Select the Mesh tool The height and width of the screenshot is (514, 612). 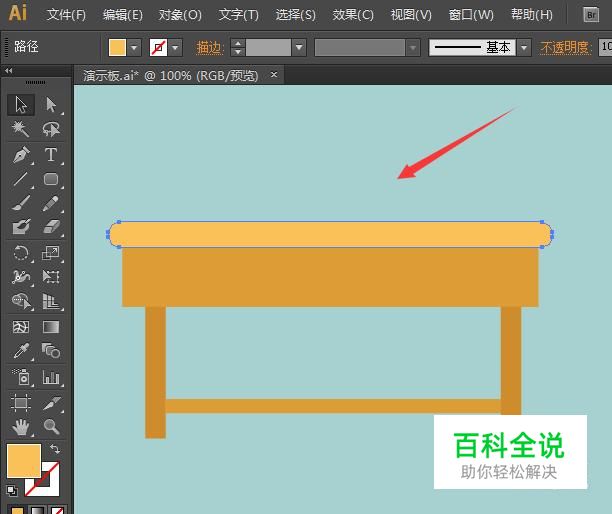(20, 327)
